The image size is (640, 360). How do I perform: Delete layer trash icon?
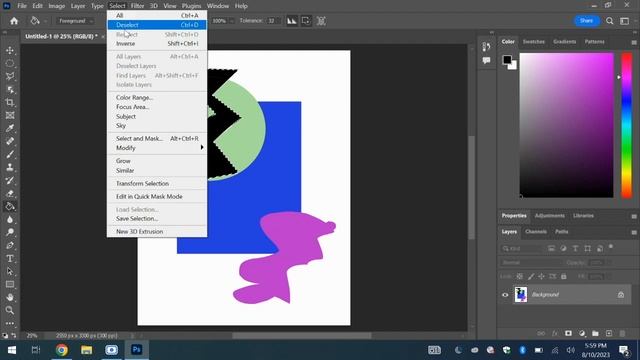[622, 333]
